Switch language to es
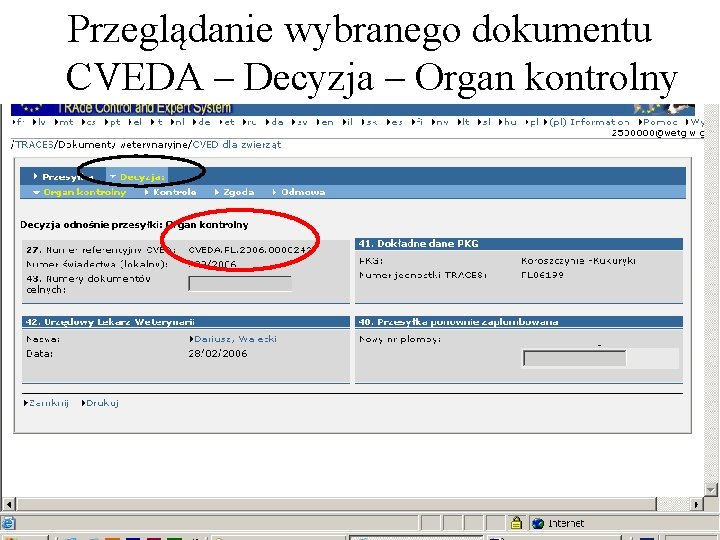The height and width of the screenshot is (540, 720). coord(395,122)
